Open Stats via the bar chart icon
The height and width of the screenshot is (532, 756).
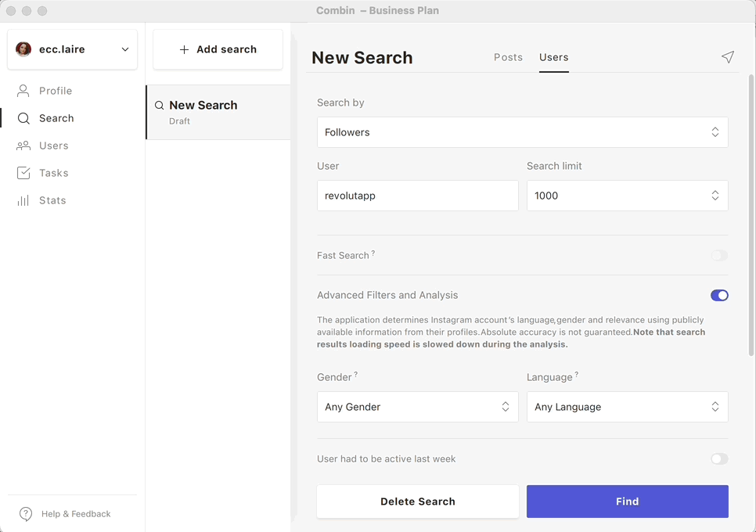(x=23, y=200)
